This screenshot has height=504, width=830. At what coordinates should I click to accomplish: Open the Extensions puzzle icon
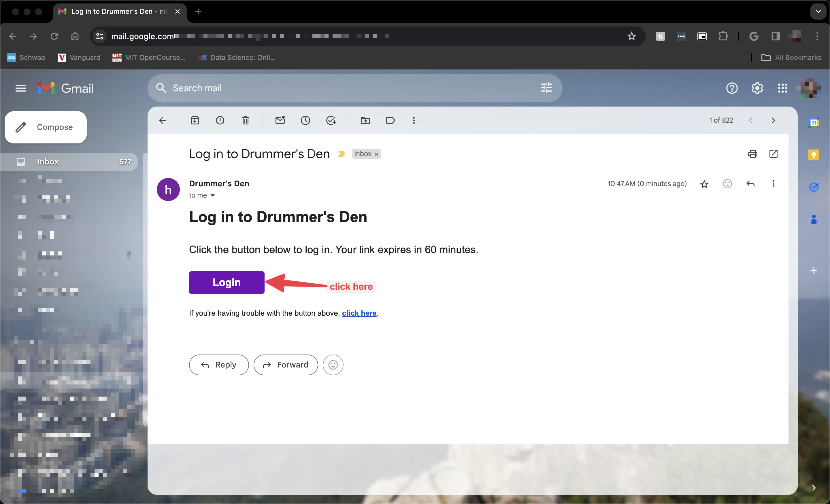(x=723, y=36)
